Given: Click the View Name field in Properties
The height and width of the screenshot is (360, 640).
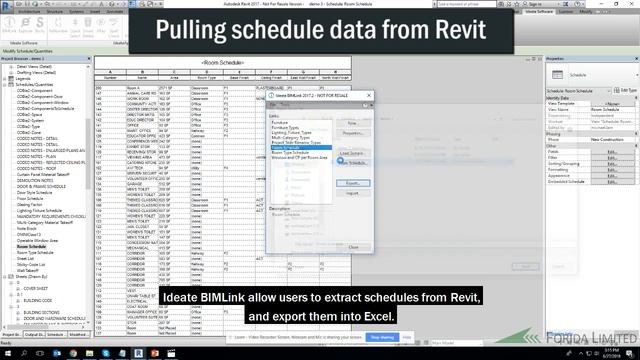Looking at the screenshot, I should click(612, 109).
